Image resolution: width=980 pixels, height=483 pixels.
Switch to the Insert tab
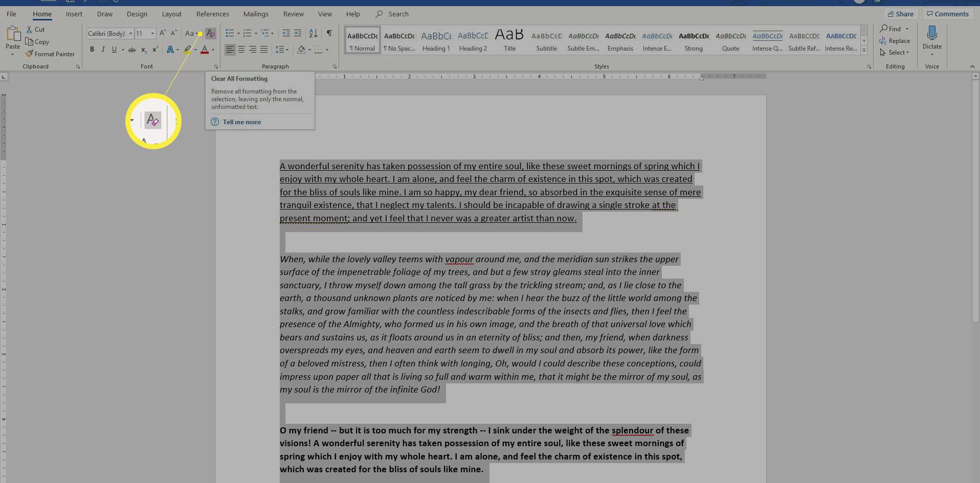[74, 14]
